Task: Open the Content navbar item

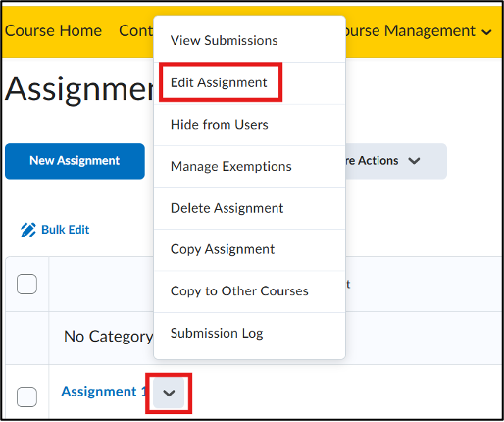Action: pyautogui.click(x=136, y=31)
